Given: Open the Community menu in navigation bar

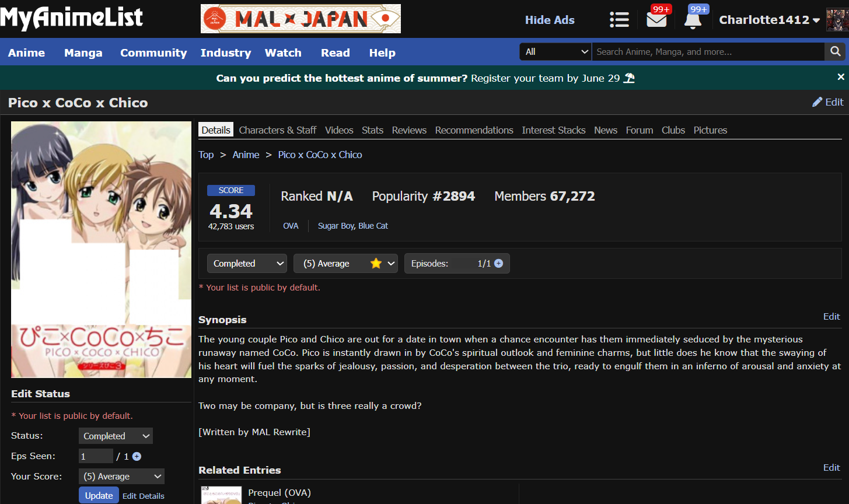Looking at the screenshot, I should pos(153,52).
